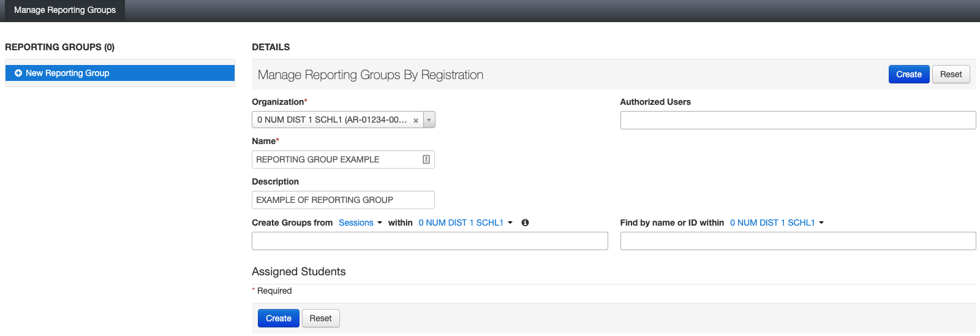Focus the Authorized Users input field
Image resolution: width=980 pixels, height=336 pixels.
797,120
